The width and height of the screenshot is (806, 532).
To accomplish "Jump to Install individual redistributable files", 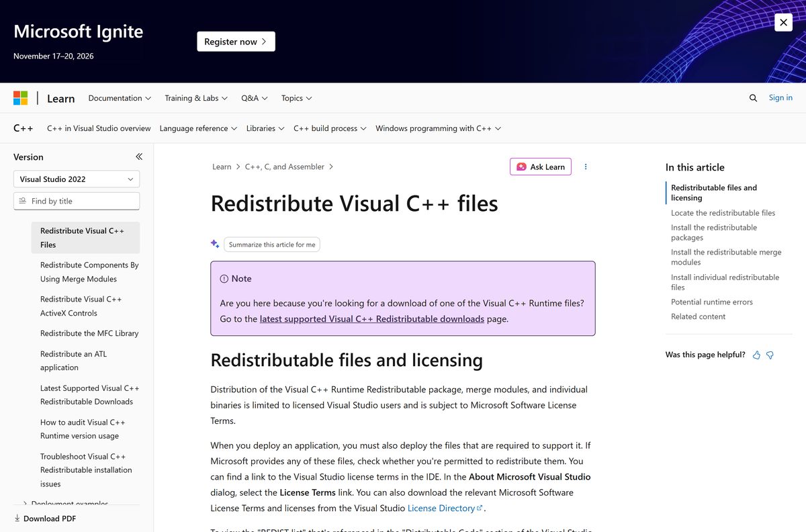I will 725,282.
